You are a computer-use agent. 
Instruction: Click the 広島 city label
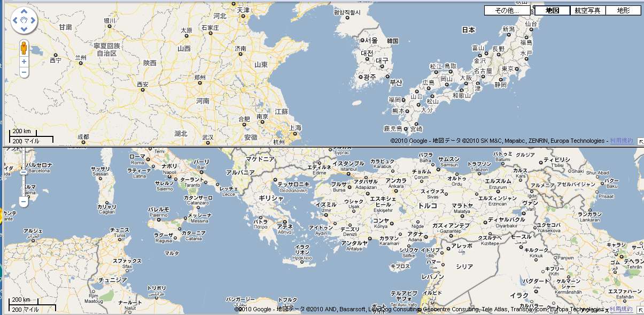429,83
